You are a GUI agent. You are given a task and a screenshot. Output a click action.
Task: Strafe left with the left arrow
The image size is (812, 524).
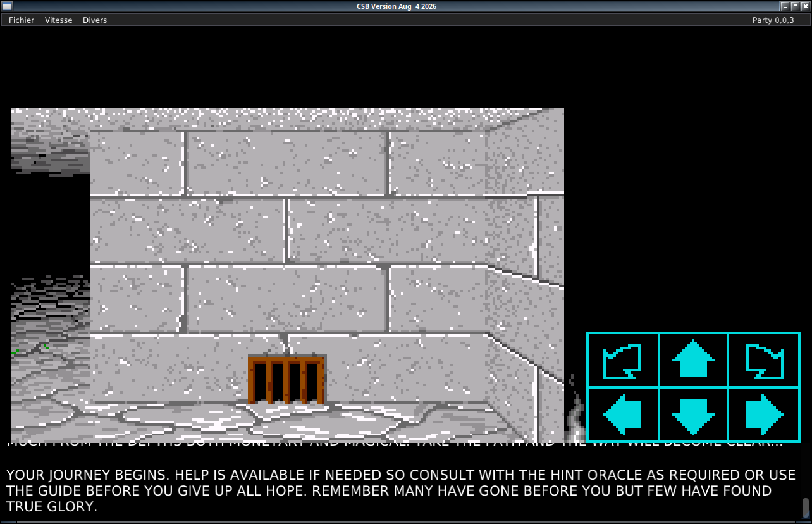click(623, 415)
